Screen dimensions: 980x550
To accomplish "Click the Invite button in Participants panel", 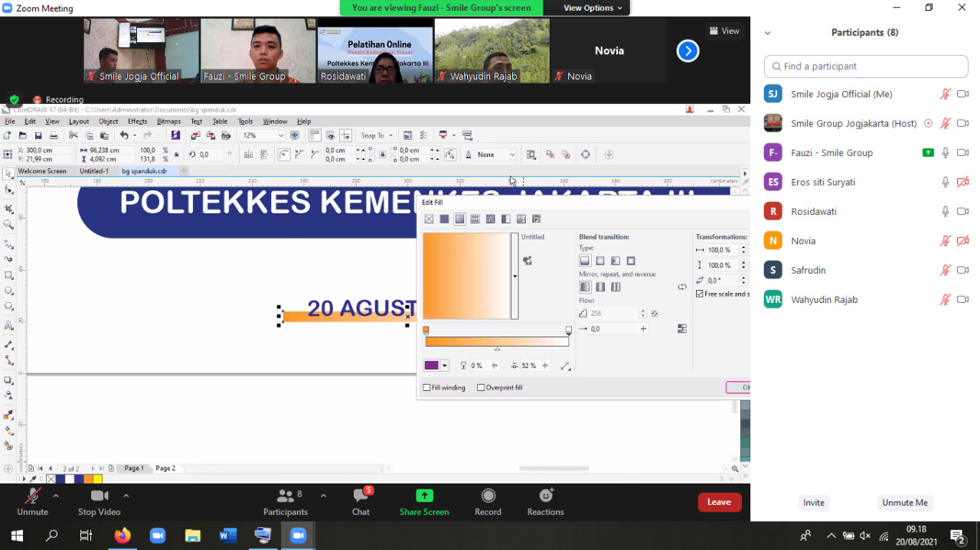I will click(813, 503).
